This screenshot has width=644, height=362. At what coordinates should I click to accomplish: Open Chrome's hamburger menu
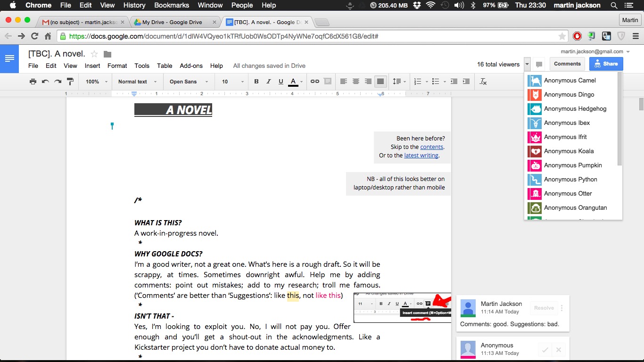636,36
